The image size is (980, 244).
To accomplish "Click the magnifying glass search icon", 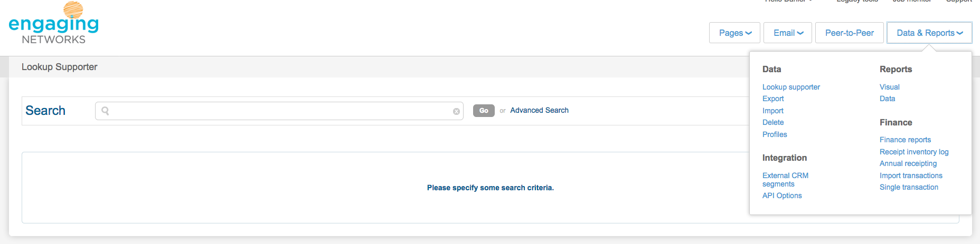I will coord(105,111).
